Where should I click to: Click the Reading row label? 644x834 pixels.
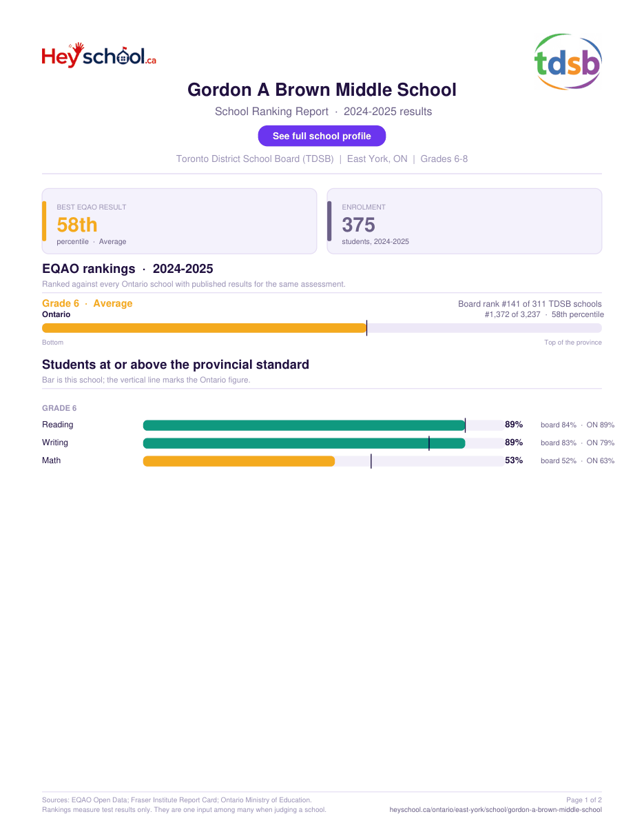click(x=58, y=425)
